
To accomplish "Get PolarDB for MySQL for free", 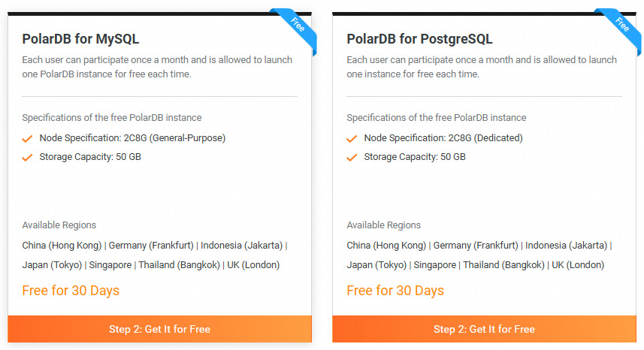I will [x=160, y=329].
